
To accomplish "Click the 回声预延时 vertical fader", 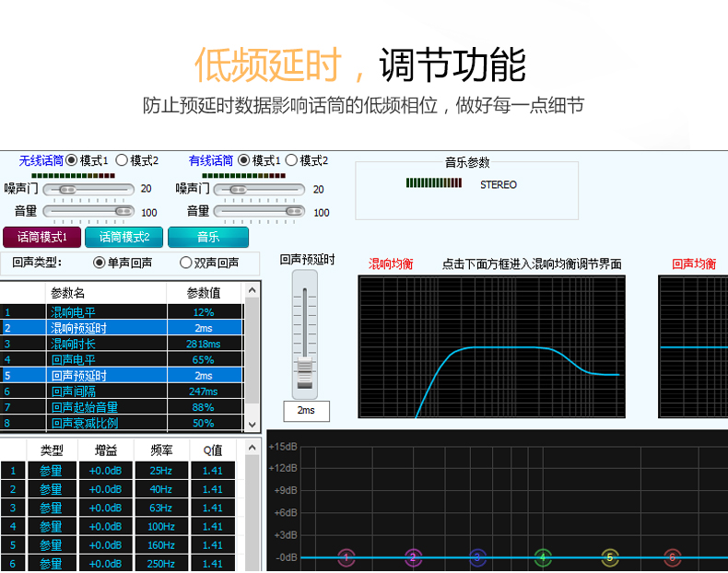I will [x=305, y=334].
